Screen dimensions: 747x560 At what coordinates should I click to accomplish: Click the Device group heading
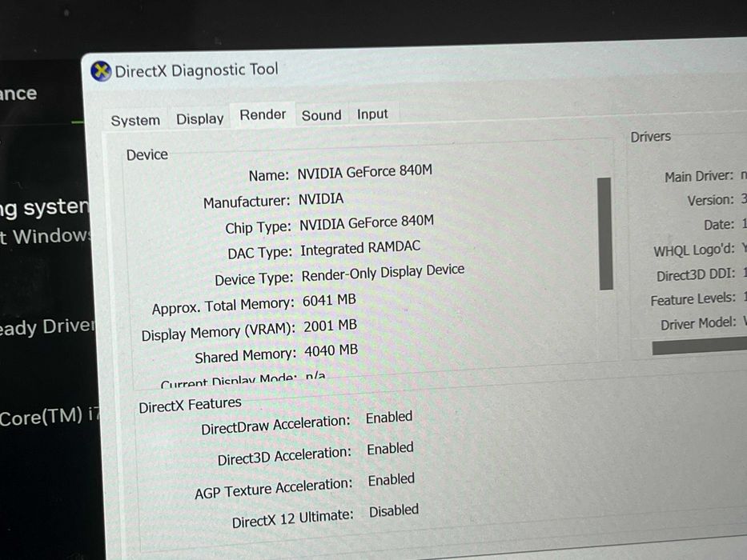pos(147,154)
